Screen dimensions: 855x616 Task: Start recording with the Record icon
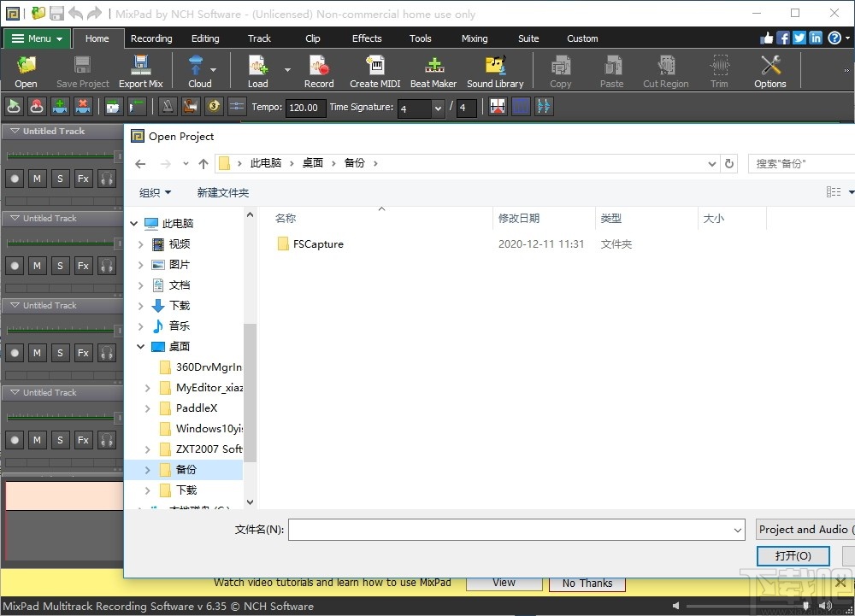(319, 72)
